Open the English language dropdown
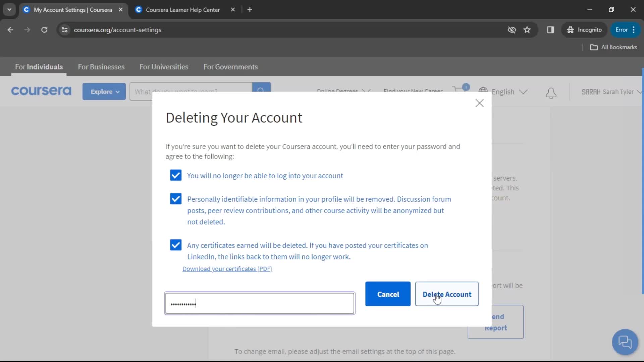 pos(503,92)
